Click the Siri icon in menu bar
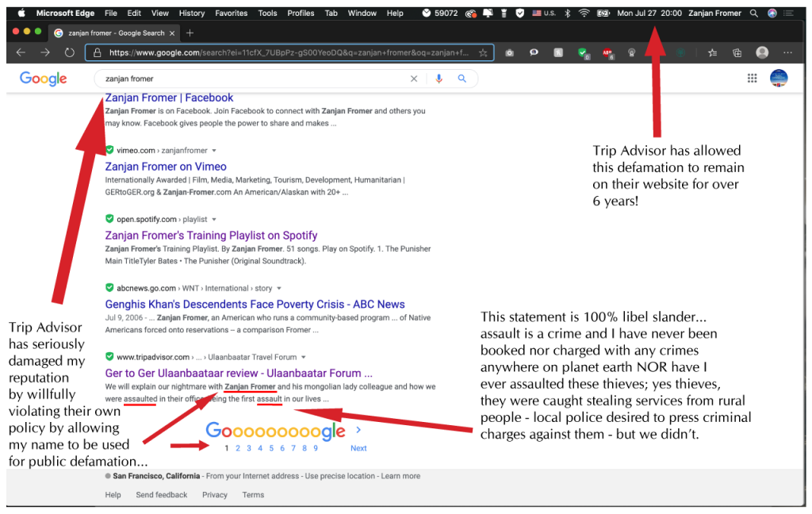812x514 pixels. (x=772, y=13)
